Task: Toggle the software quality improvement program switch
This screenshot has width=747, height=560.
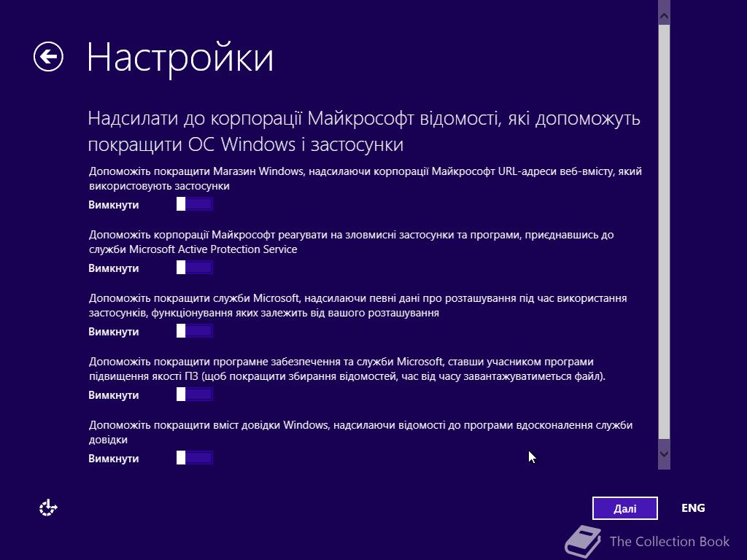Action: click(x=194, y=394)
